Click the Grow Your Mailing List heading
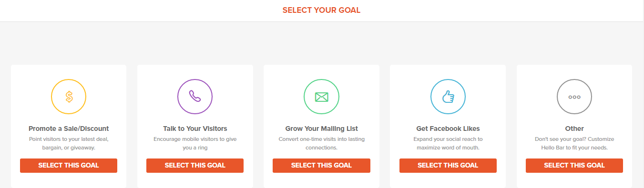The width and height of the screenshot is (644, 188). [x=322, y=129]
